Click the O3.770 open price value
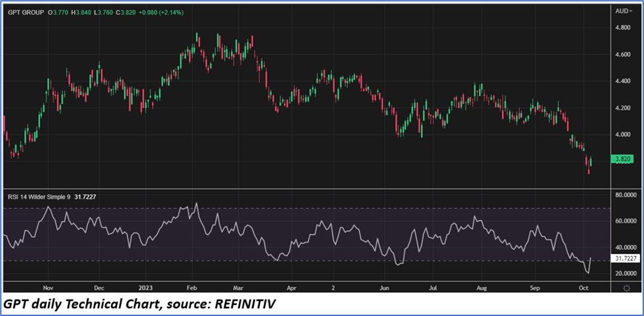Screen dimensions: 644x316 [59, 13]
